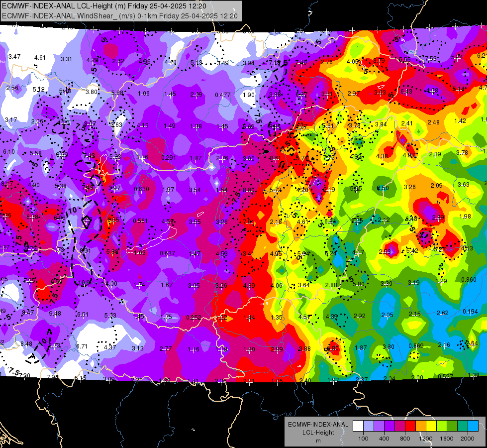The image size is (487, 448).
Task: Click the wind shear value 5.42
Action: (412, 250)
